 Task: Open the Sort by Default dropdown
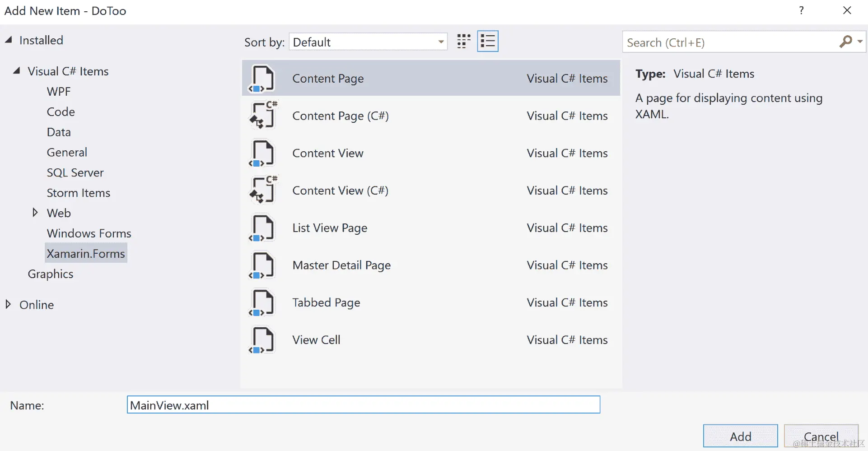(368, 42)
